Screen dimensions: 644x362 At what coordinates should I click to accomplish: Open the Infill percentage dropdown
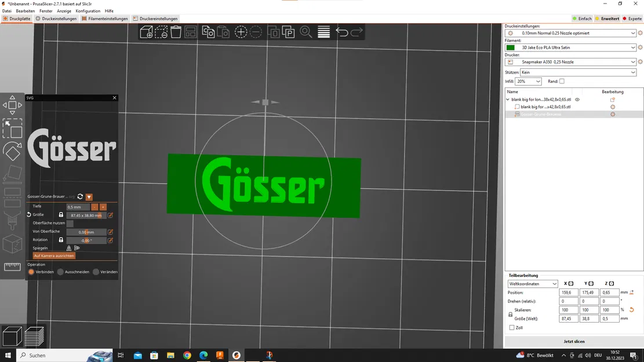[529, 81]
